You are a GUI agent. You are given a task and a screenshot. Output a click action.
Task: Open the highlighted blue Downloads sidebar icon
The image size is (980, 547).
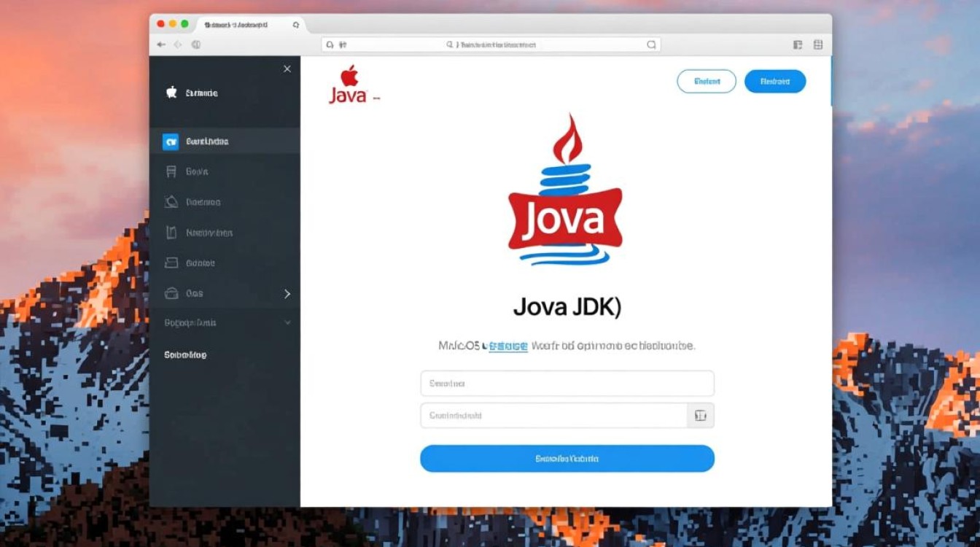170,141
